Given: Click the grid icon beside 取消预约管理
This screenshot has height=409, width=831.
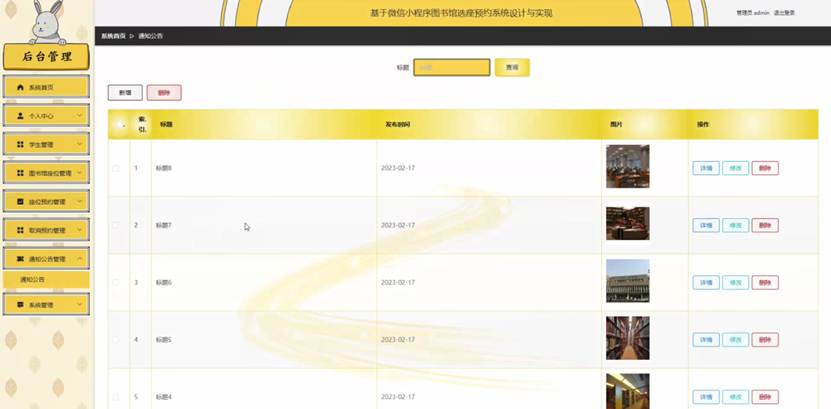Looking at the screenshot, I should click(x=21, y=230).
